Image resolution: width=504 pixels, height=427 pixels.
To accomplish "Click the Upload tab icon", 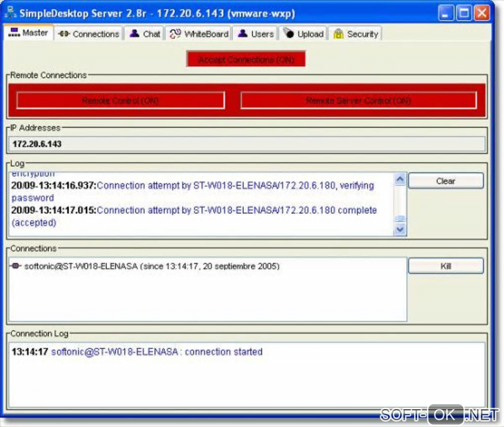I will coord(289,33).
